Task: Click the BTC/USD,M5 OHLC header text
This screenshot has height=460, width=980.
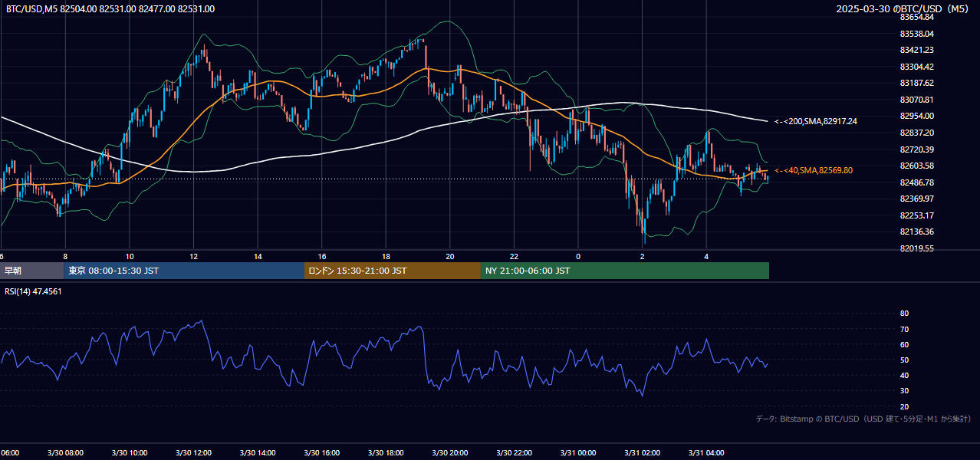Action: (110, 9)
